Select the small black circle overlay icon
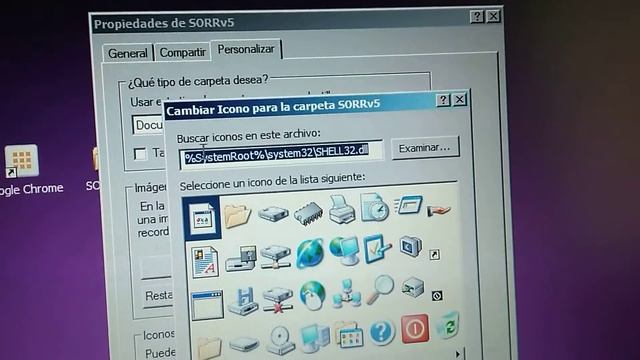The height and width of the screenshot is (360, 640). [437, 296]
